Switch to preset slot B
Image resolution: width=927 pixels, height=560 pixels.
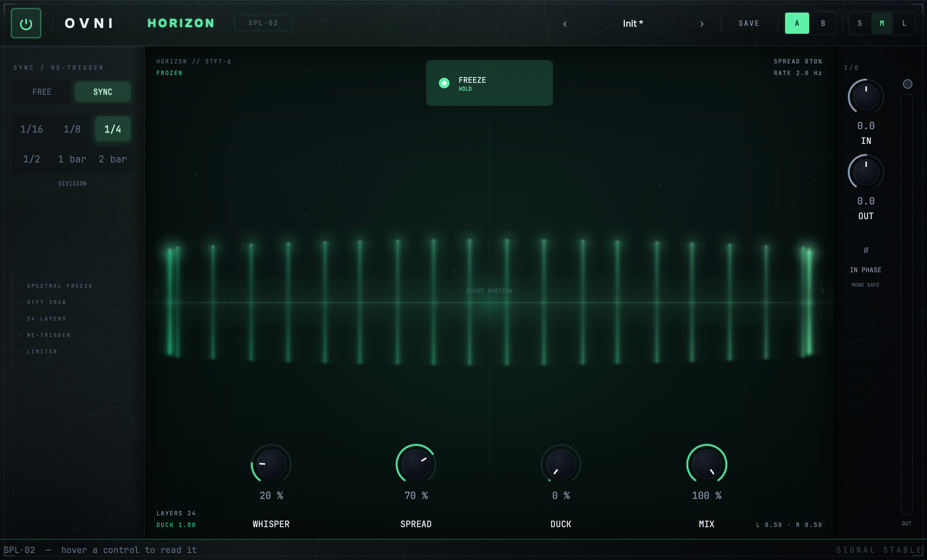click(823, 23)
